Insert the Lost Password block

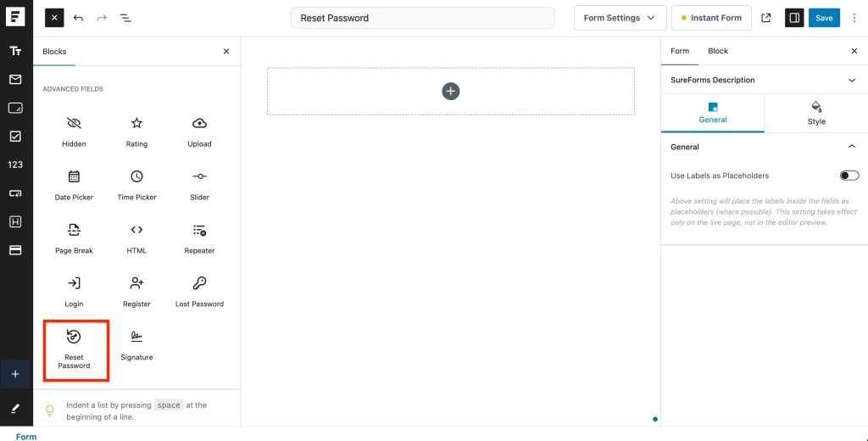pos(199,292)
